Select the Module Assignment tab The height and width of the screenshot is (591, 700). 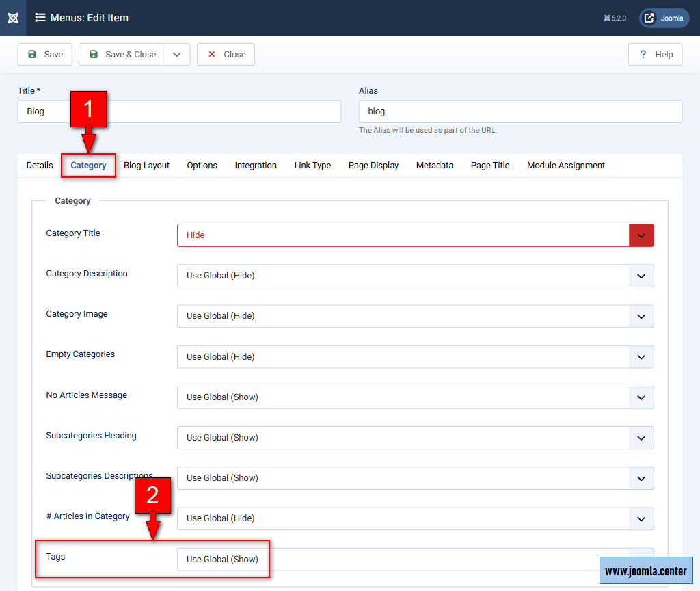coord(566,166)
